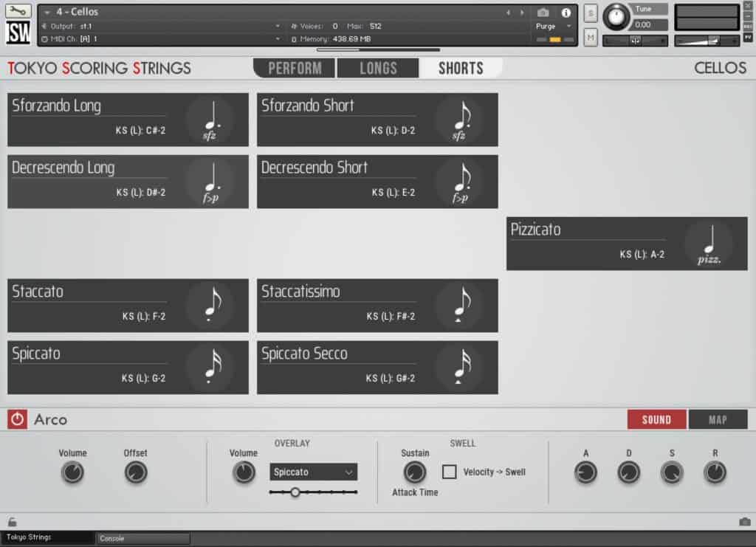This screenshot has height=547, width=756.
Task: Switch to the SHORTS tab
Action: (461, 69)
